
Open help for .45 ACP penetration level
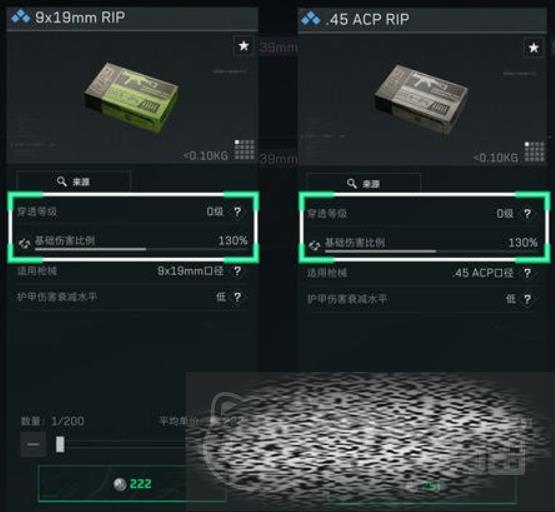(x=527, y=213)
